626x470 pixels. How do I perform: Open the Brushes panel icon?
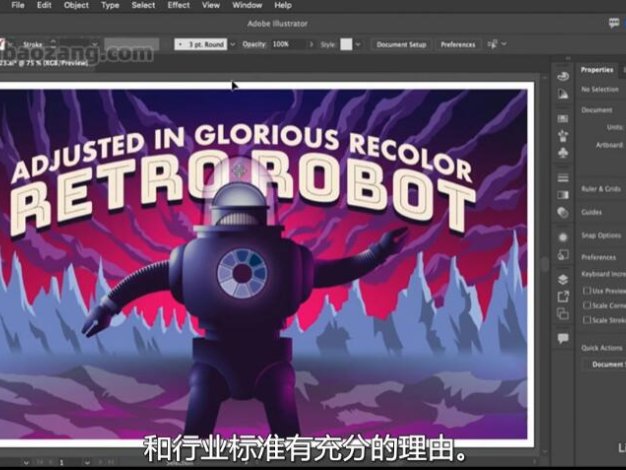[x=563, y=136]
